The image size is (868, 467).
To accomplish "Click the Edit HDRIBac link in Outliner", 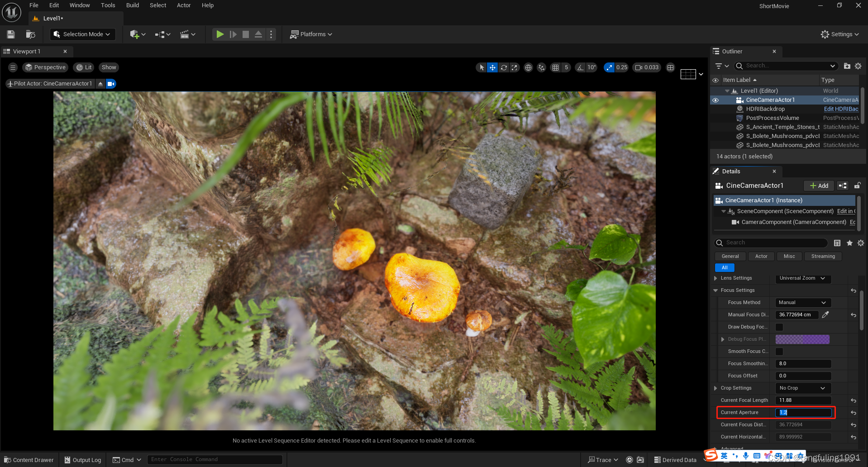I will pos(841,109).
